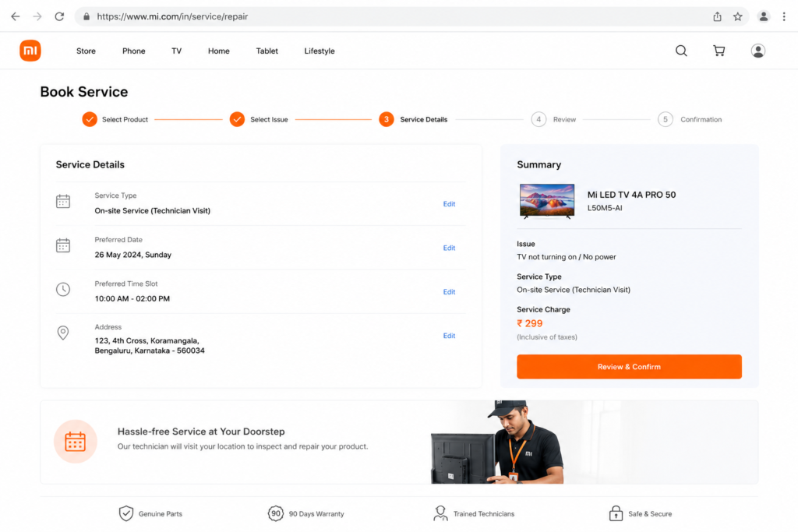Click the Review & Confirm button
The height and width of the screenshot is (532, 798).
pos(629,367)
